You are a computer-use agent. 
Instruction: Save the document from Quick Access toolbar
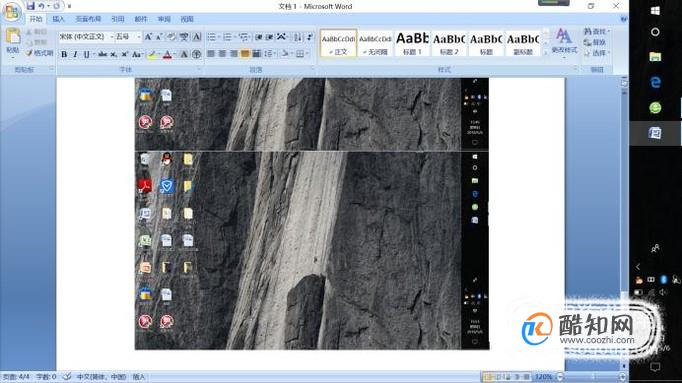(30, 6)
